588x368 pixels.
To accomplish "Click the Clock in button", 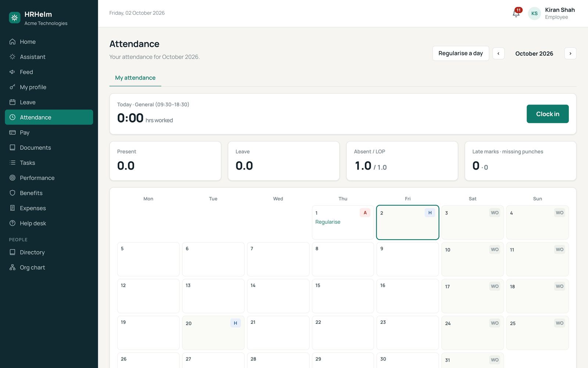I will [x=548, y=114].
